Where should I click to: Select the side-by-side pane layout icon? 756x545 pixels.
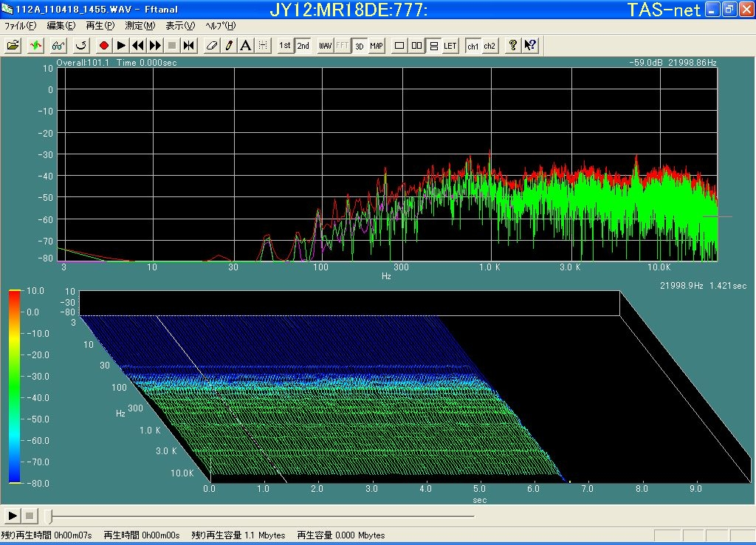click(x=416, y=45)
